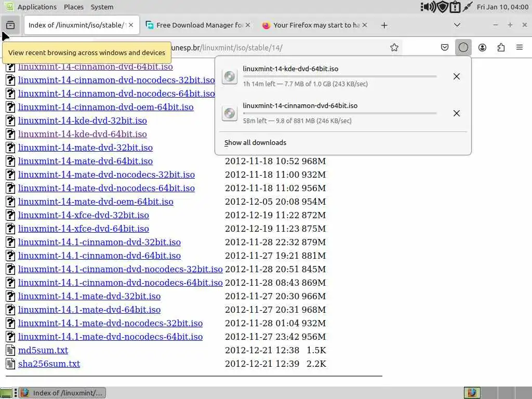Screen dimensions: 532x399
Task: Expand the list all tabs chevron
Action: [457, 25]
